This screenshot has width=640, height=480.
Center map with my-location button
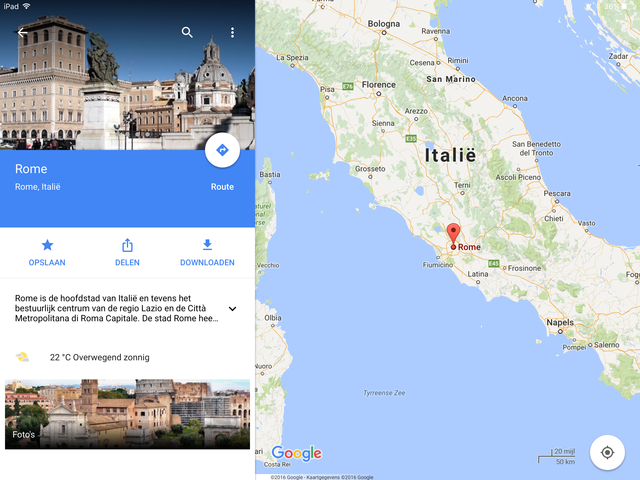tap(607, 453)
